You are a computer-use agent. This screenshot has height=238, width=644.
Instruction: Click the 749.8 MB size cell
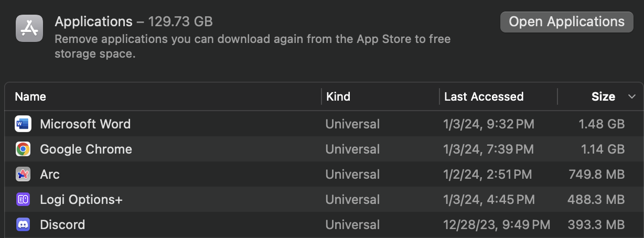point(596,175)
